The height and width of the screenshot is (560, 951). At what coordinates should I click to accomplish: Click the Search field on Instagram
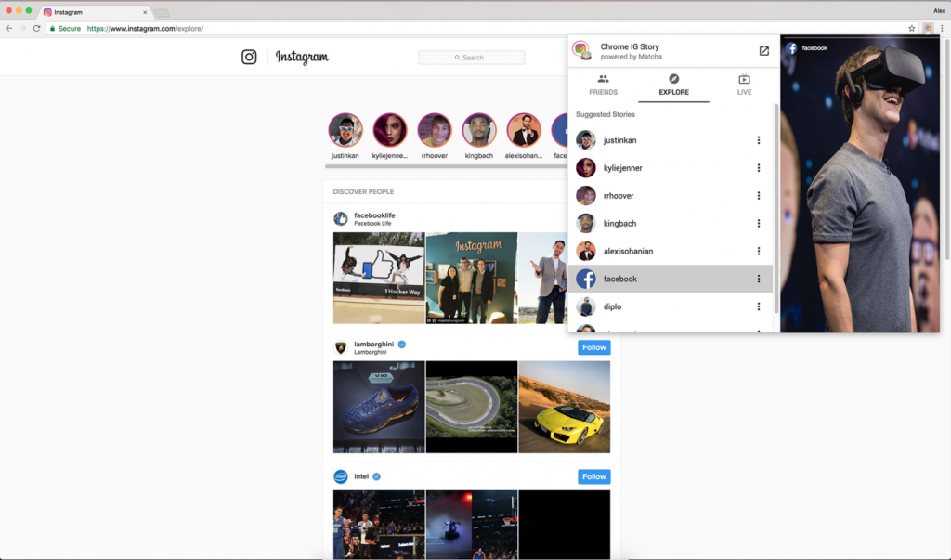[472, 57]
